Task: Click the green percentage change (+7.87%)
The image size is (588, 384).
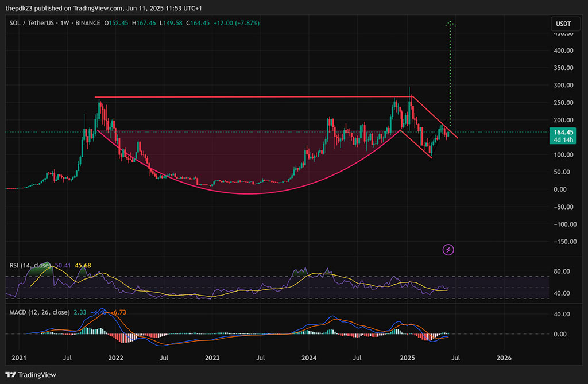Action: (x=245, y=23)
